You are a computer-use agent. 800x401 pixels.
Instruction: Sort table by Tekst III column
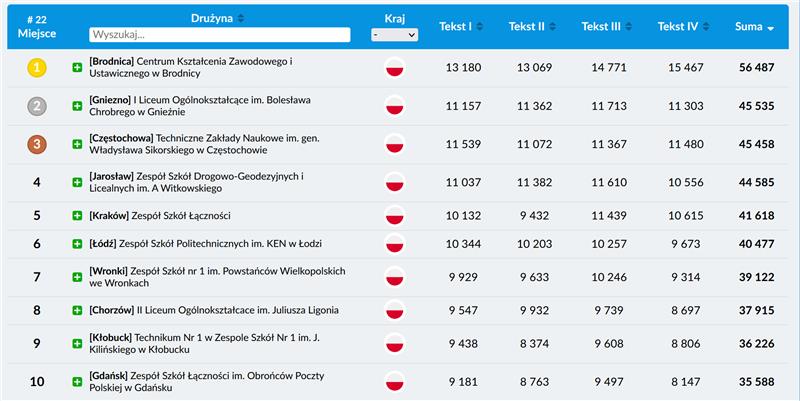608,26
